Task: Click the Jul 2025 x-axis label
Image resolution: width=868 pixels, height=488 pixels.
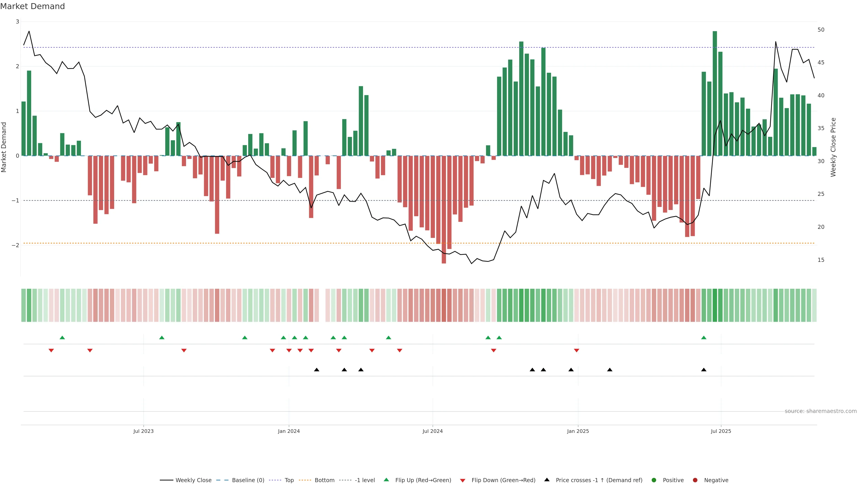Action: (x=721, y=431)
